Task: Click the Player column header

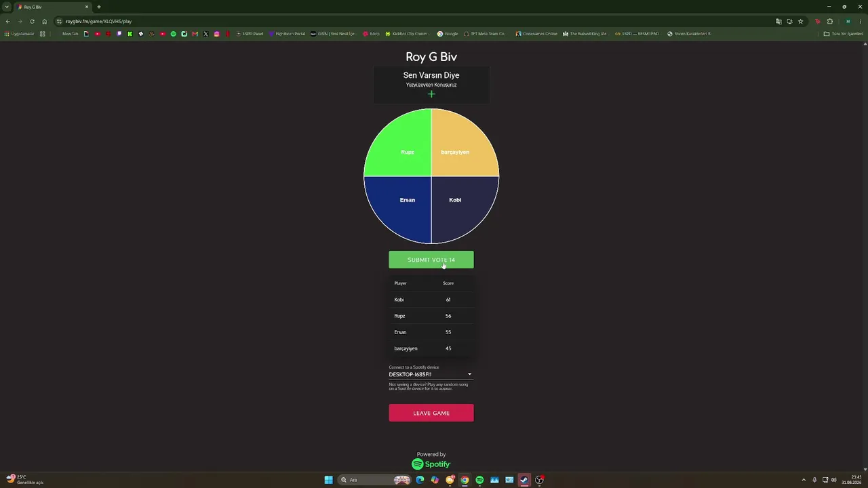Action: (401, 283)
